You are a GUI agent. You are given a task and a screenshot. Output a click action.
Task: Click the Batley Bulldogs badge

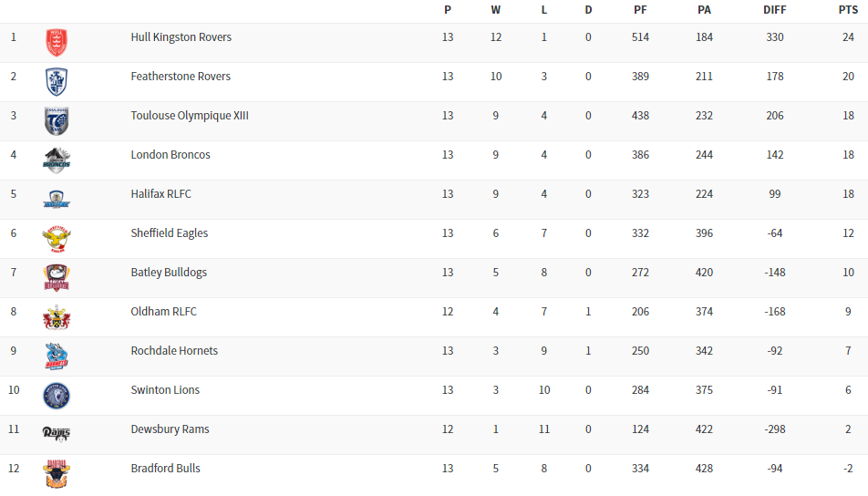coord(57,277)
